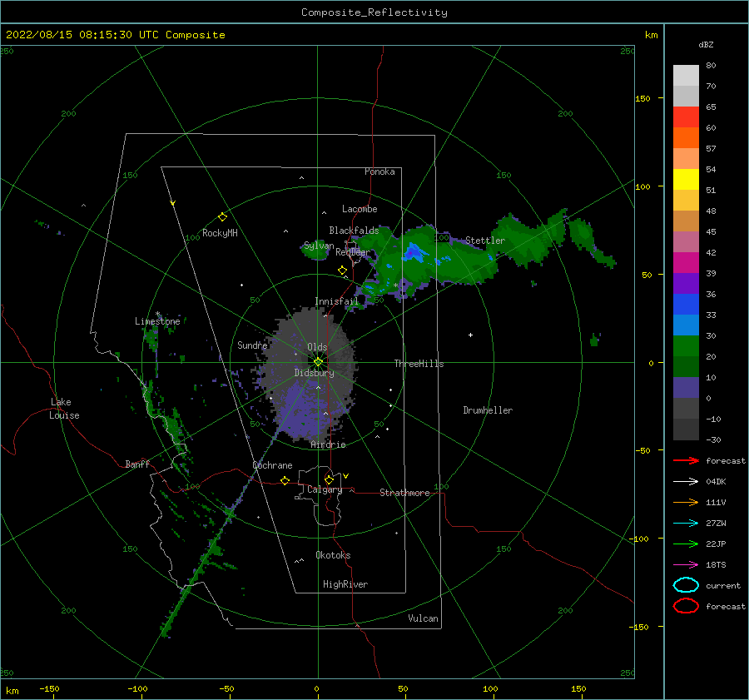The image size is (749, 700).
Task: Click the dBZ legend heading
Action: [706, 45]
